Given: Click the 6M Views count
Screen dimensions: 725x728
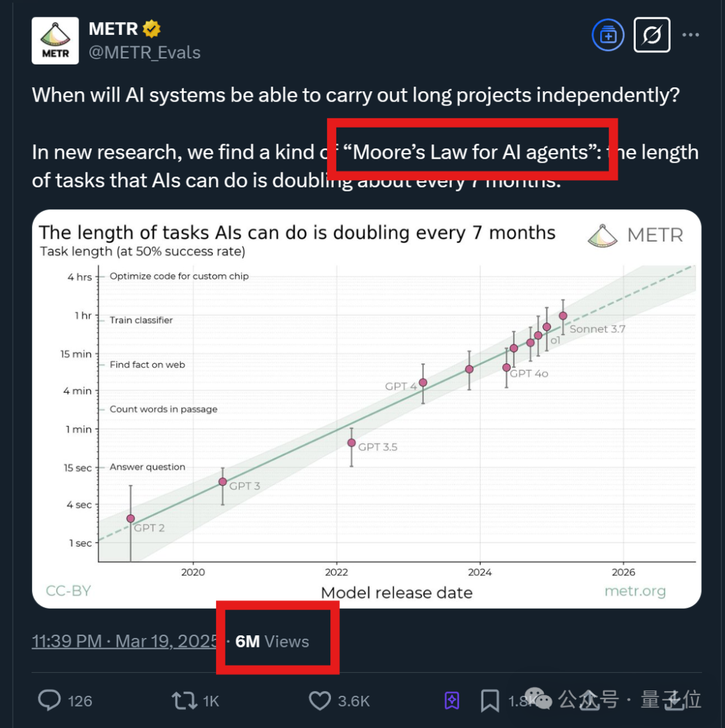Looking at the screenshot, I should [x=272, y=641].
